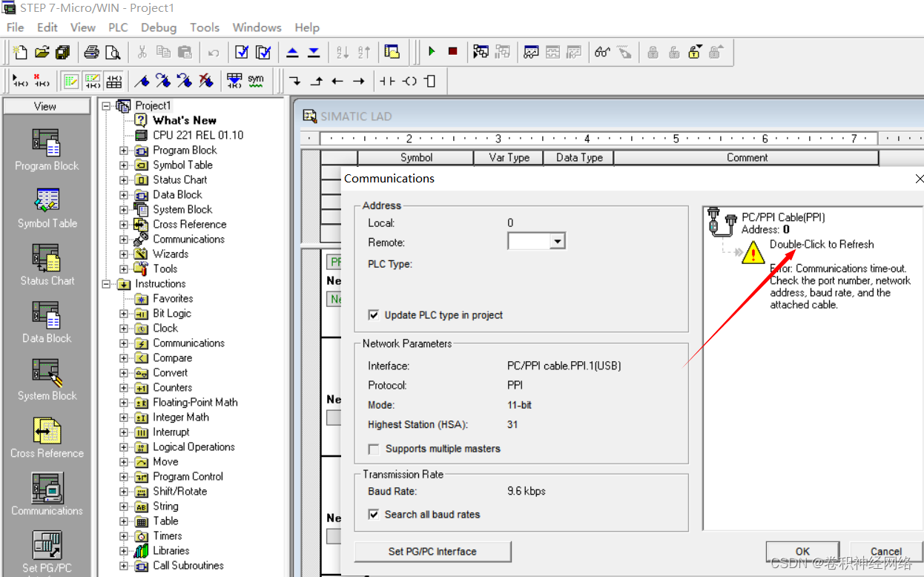Click the Print Preview icon
The height and width of the screenshot is (577, 924).
pyautogui.click(x=112, y=52)
